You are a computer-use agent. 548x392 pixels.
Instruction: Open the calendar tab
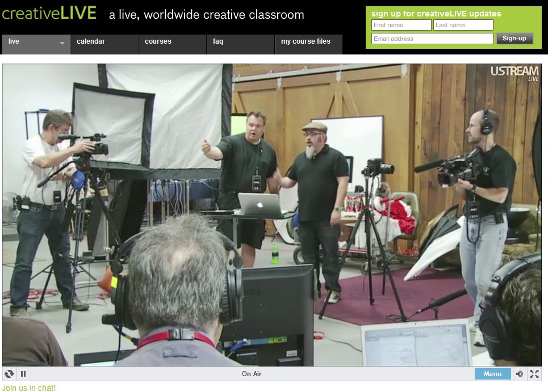coord(104,44)
